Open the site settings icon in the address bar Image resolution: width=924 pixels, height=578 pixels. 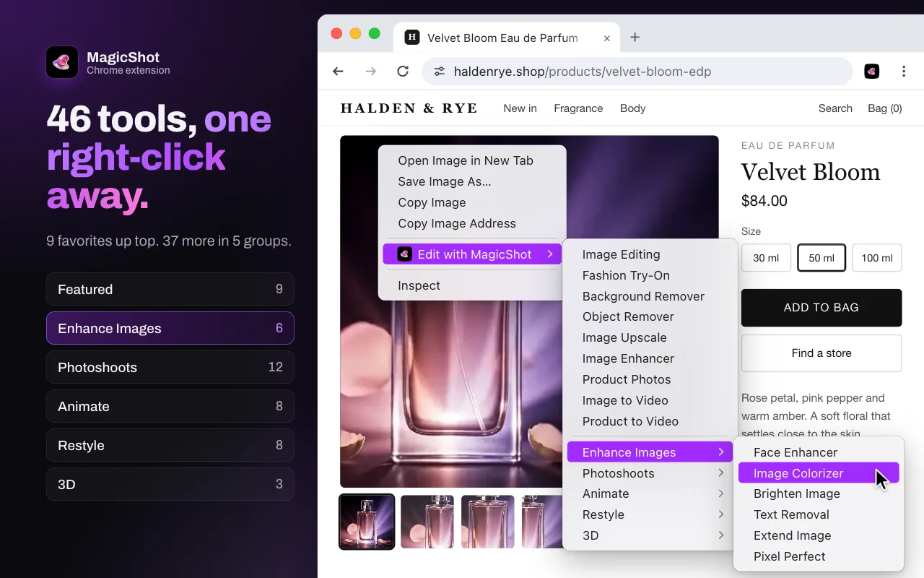pyautogui.click(x=439, y=72)
